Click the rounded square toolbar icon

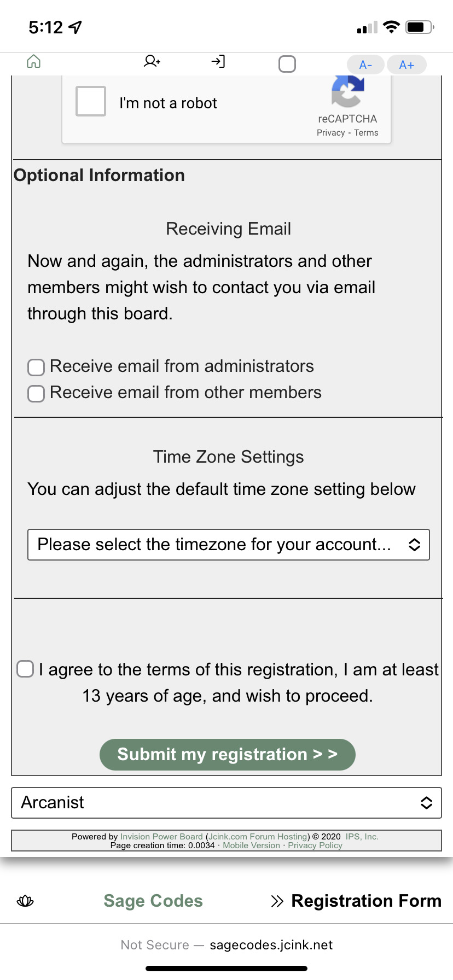click(x=287, y=64)
